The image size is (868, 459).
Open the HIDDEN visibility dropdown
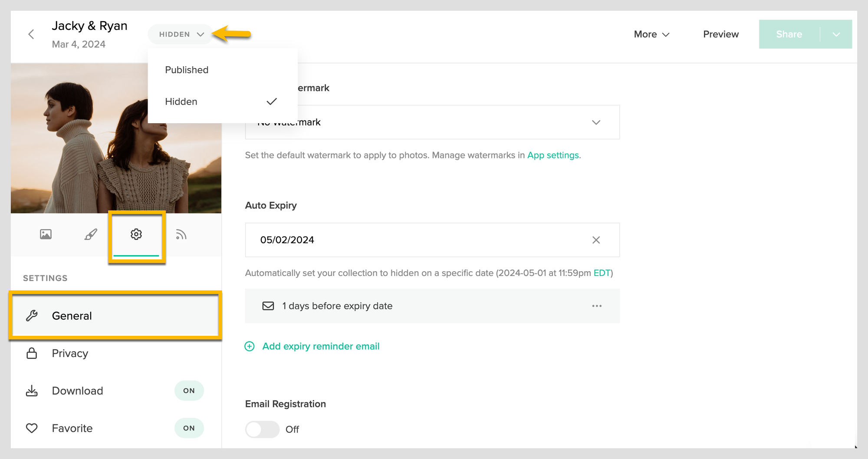click(180, 34)
